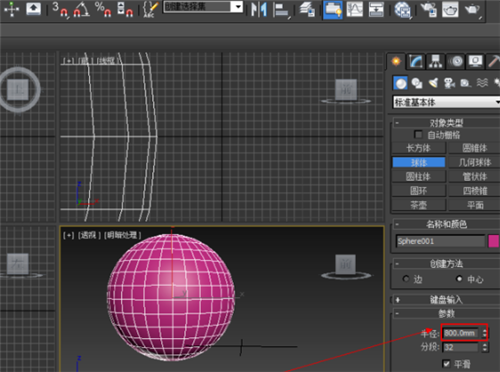
Task: Open Render Setup teapot icon
Action: point(428,9)
